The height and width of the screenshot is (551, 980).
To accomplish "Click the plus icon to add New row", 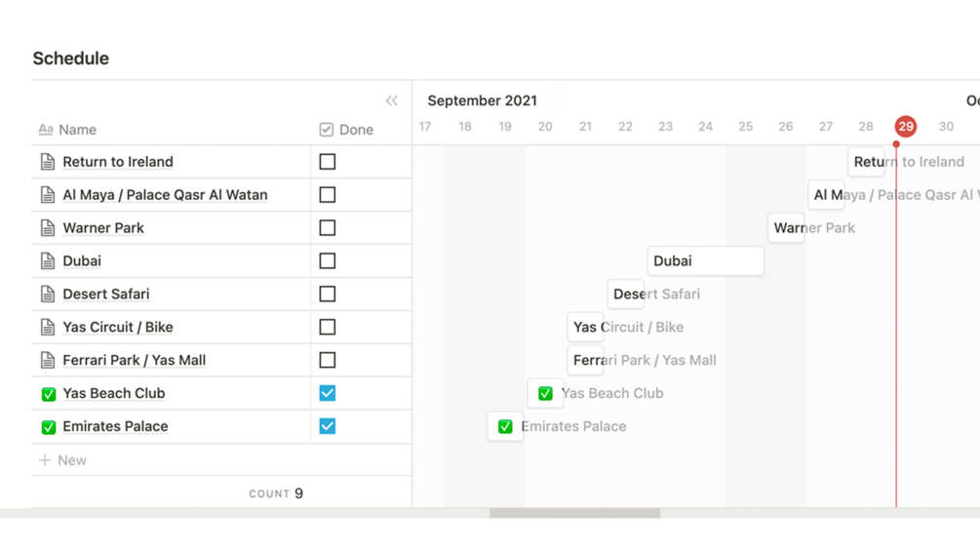I will tap(45, 460).
